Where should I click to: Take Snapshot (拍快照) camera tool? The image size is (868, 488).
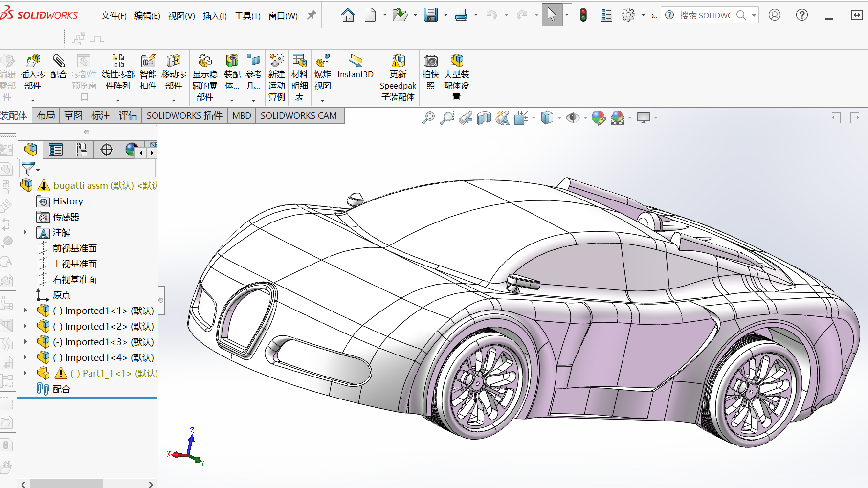431,72
